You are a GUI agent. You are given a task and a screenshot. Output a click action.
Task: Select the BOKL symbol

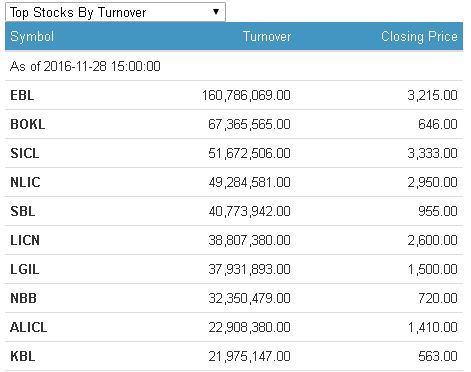pos(28,124)
